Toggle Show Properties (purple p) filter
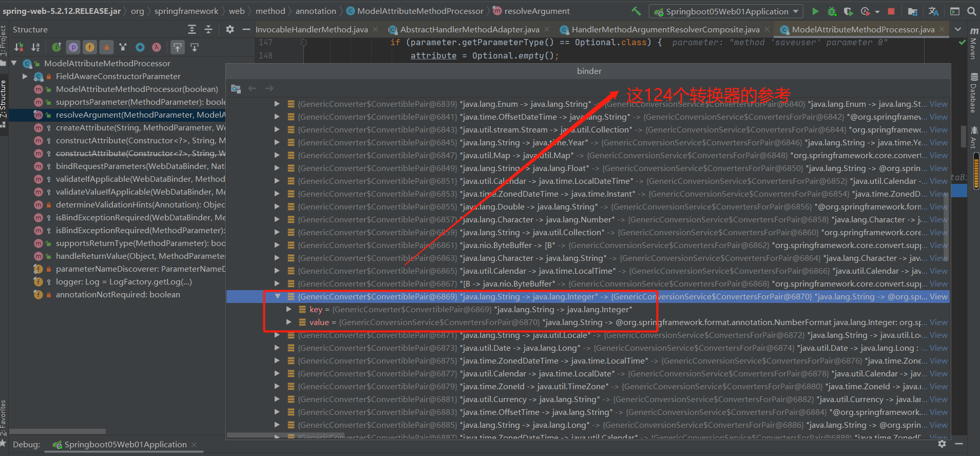The width and height of the screenshot is (980, 456). [x=73, y=47]
